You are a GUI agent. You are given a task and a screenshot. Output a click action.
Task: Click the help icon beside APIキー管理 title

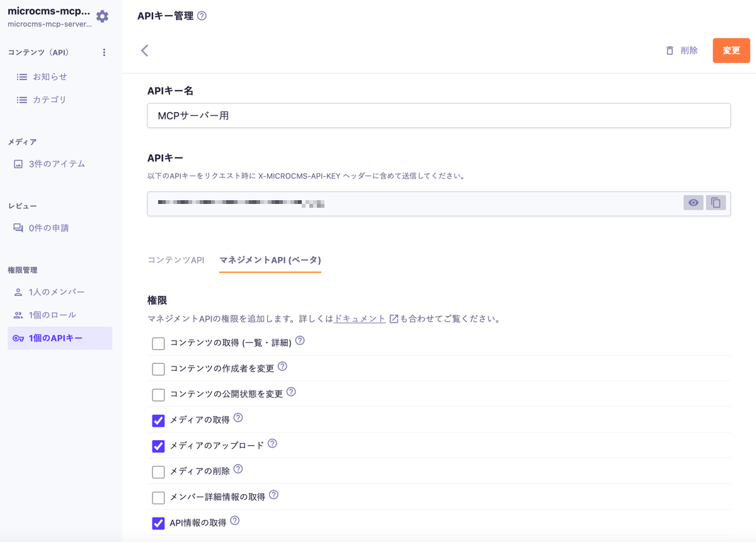coord(202,16)
